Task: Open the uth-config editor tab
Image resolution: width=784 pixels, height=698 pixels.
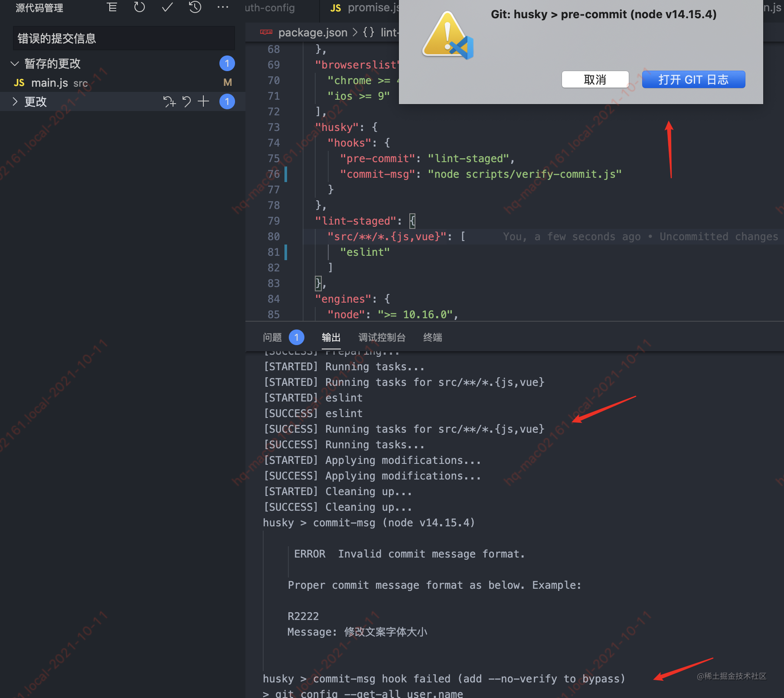Action: [270, 8]
